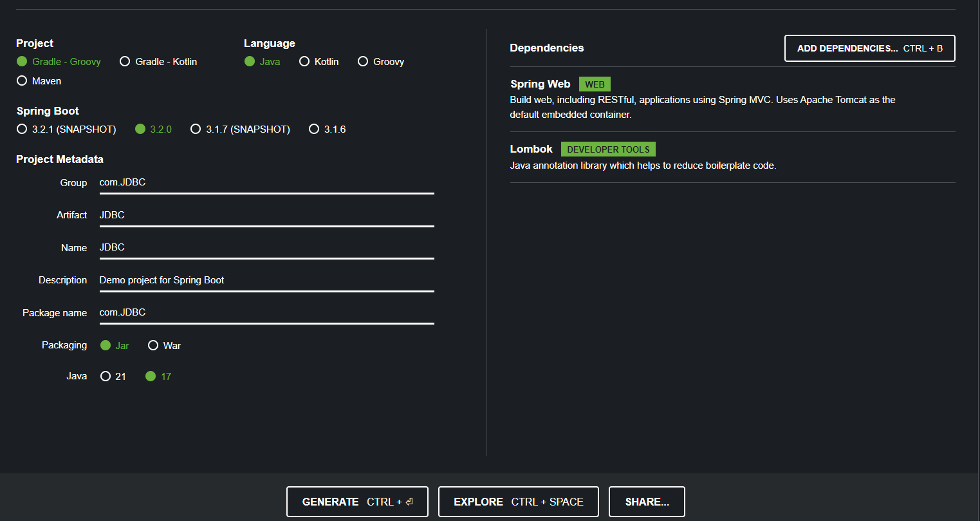The image size is (980, 521).
Task: Choose Spring Boot 3.1.7 (SNAPSHOT)
Action: click(240, 129)
